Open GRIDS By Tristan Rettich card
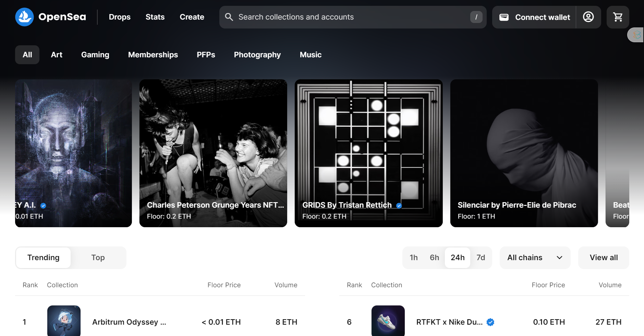 click(368, 153)
